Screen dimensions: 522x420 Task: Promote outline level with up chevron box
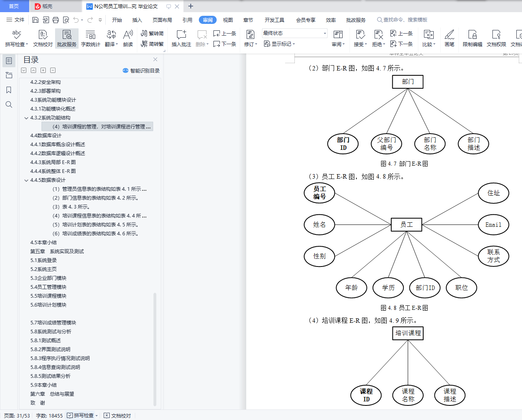(33, 70)
